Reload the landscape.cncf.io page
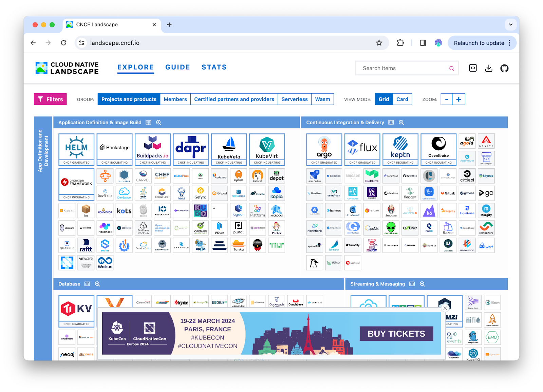The image size is (543, 392). click(x=63, y=43)
